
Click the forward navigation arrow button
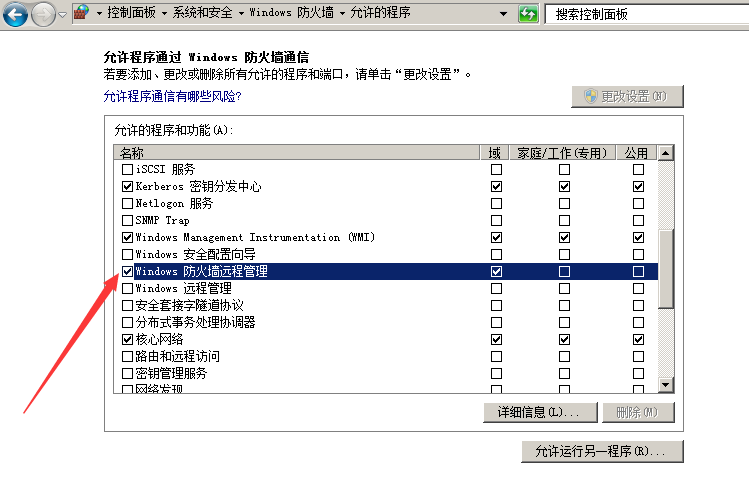coord(42,14)
